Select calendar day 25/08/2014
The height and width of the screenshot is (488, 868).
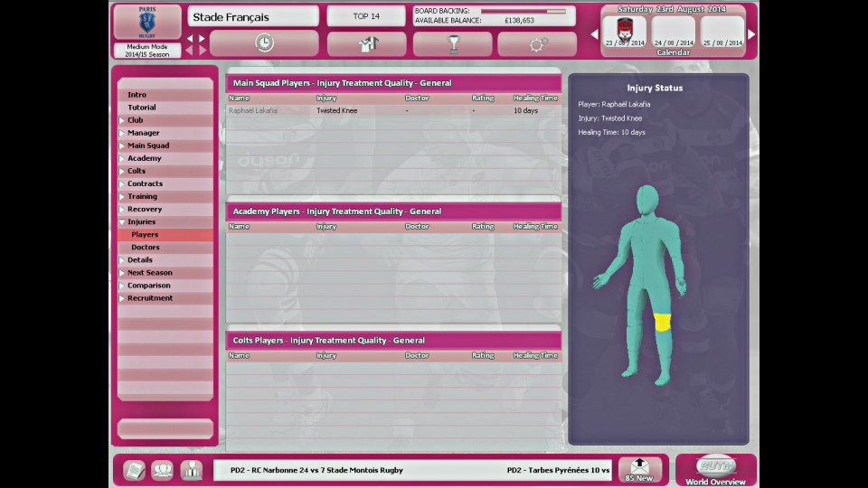coord(722,32)
